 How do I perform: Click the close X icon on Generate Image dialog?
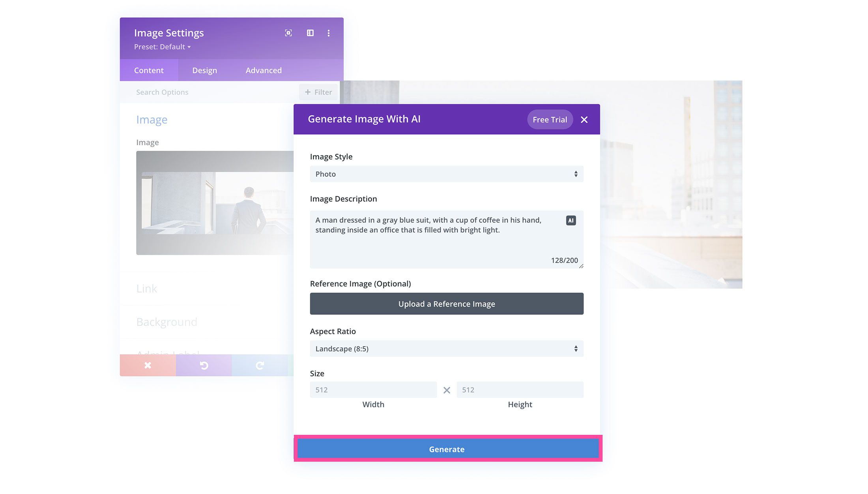pyautogui.click(x=584, y=119)
